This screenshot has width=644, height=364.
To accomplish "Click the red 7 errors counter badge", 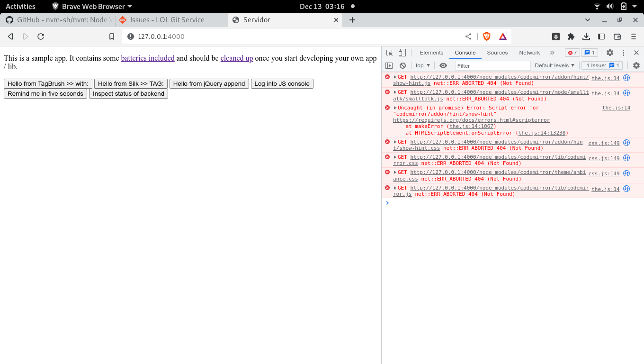I will [572, 53].
